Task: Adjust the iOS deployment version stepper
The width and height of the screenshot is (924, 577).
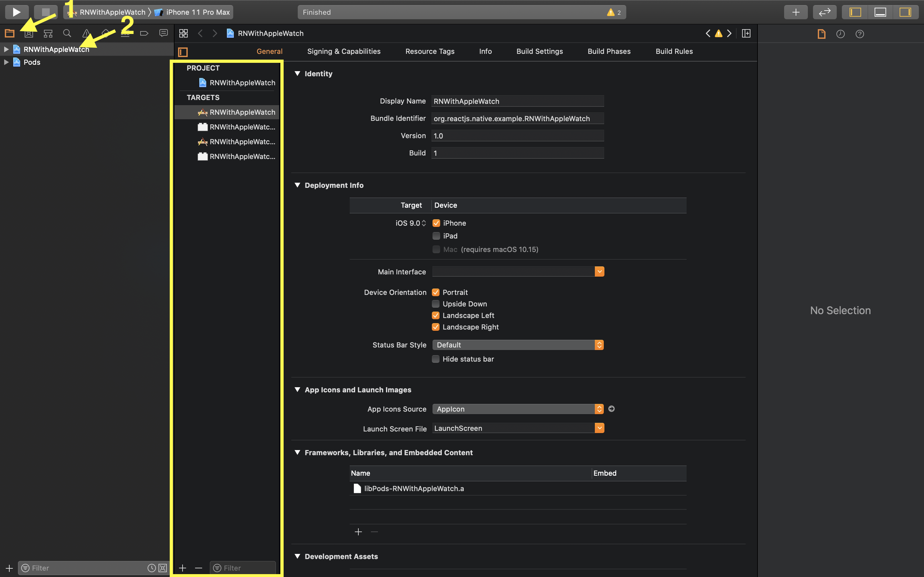Action: click(423, 223)
